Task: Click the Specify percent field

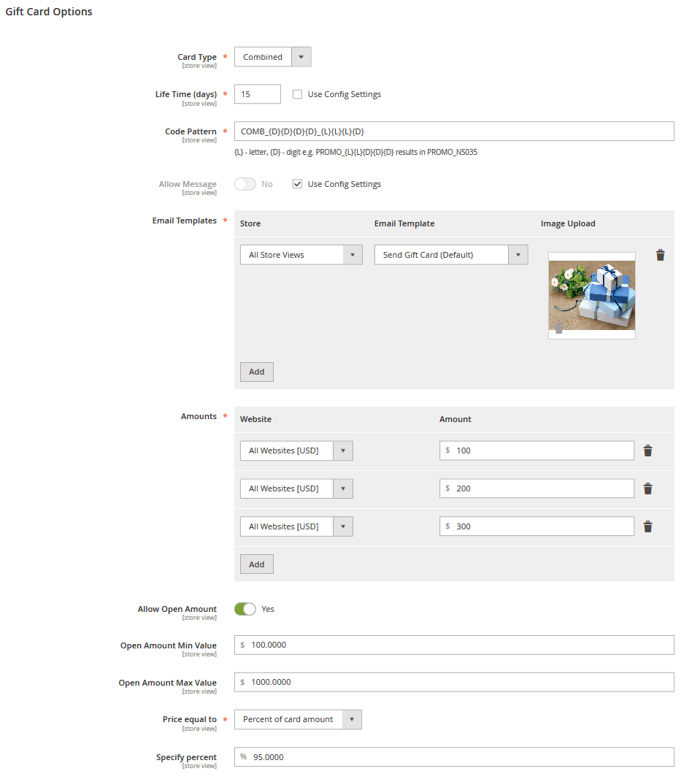Action: pos(454,757)
